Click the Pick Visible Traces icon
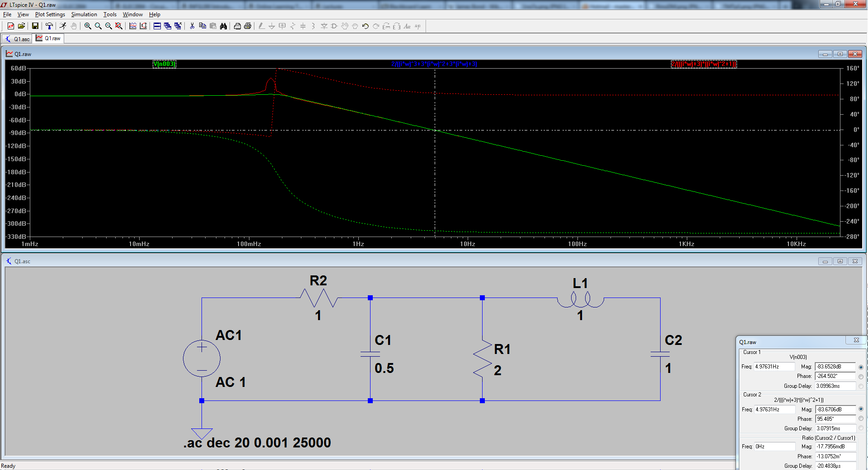Screen dimensions: 868x470 tap(133, 26)
